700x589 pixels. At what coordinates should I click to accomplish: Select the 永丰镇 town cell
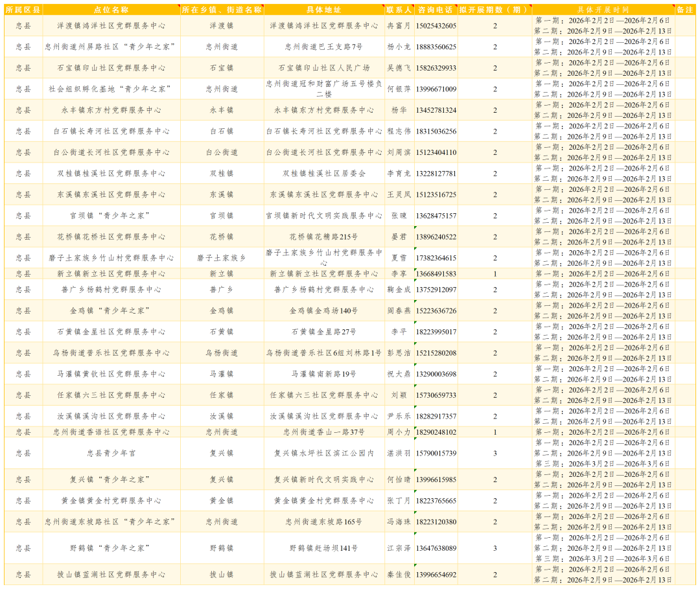222,110
